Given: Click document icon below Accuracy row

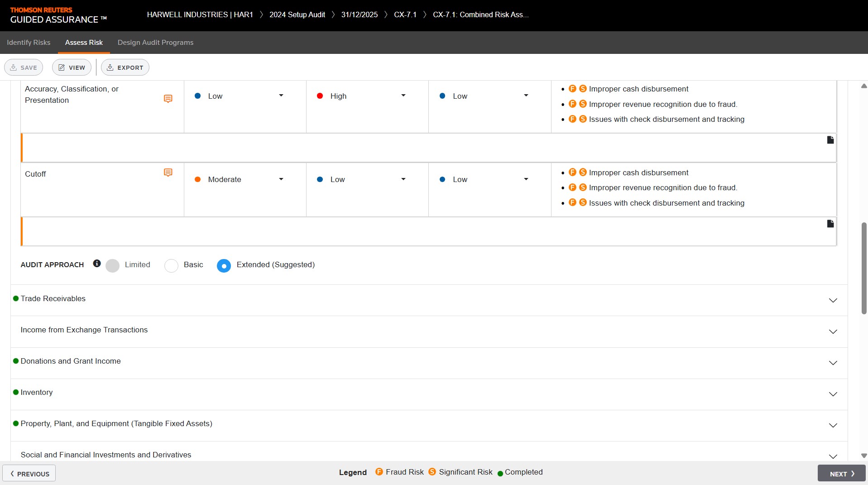Looking at the screenshot, I should [x=830, y=140].
